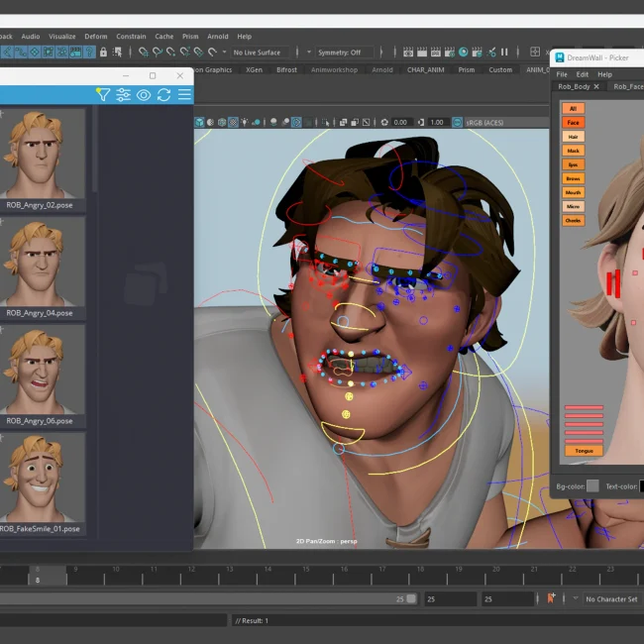The image size is (644, 644).
Task: Open the Symmetry: Off setting
Action: click(344, 53)
